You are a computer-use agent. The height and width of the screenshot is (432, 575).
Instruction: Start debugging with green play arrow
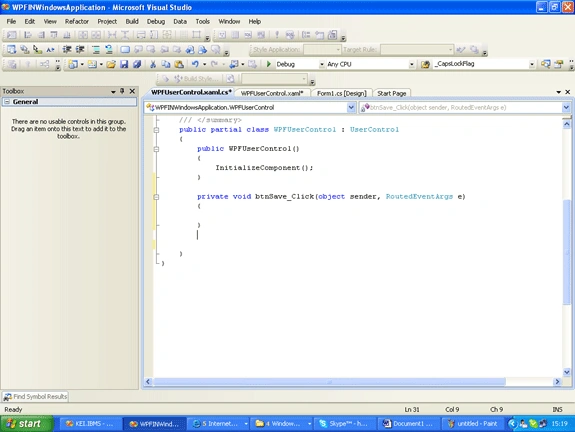point(268,64)
